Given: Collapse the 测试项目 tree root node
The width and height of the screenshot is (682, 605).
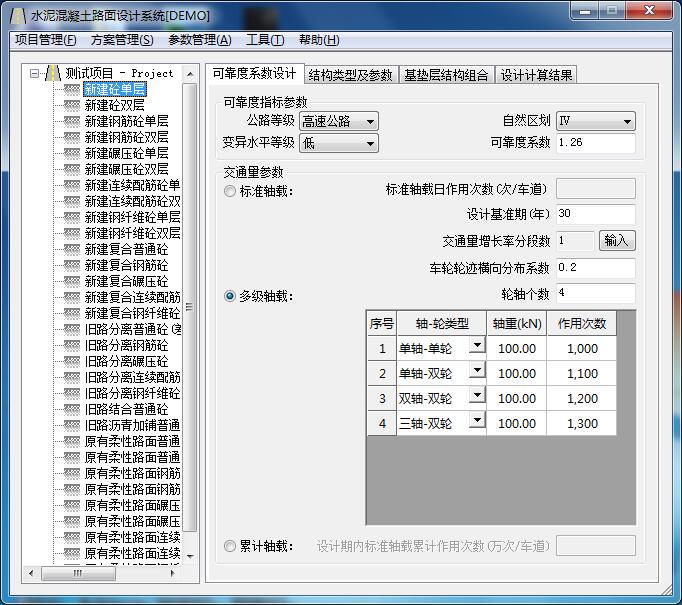Looking at the screenshot, I should [34, 73].
